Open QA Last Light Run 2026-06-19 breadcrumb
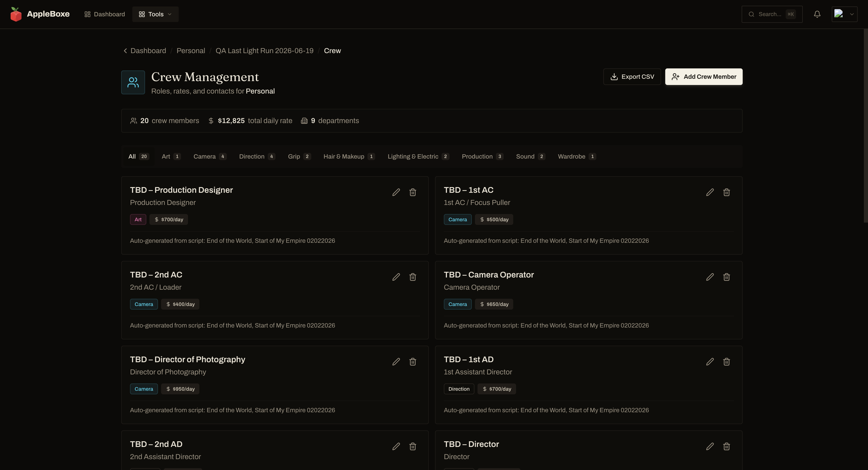The width and height of the screenshot is (868, 470). [x=264, y=51]
